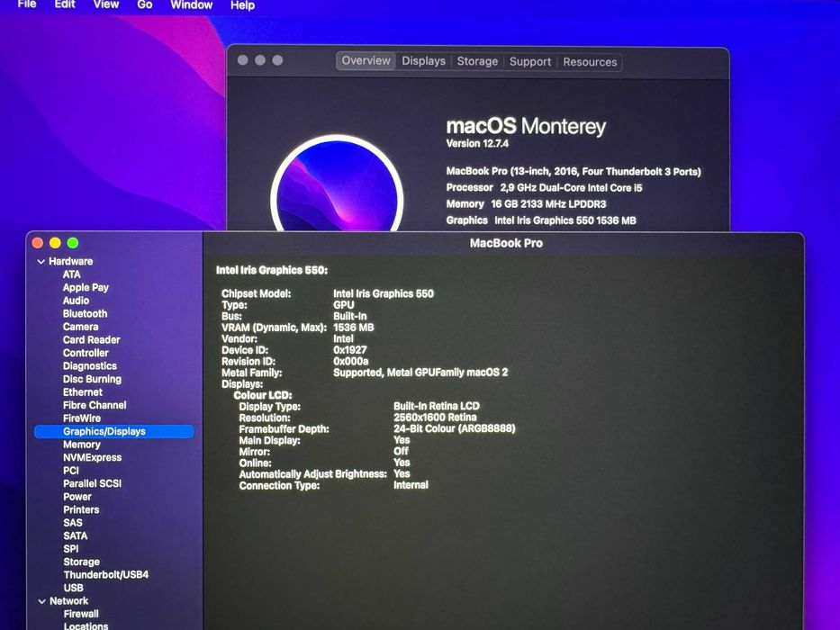Click the Device ID value 0x1927
840x630 pixels.
(x=350, y=350)
